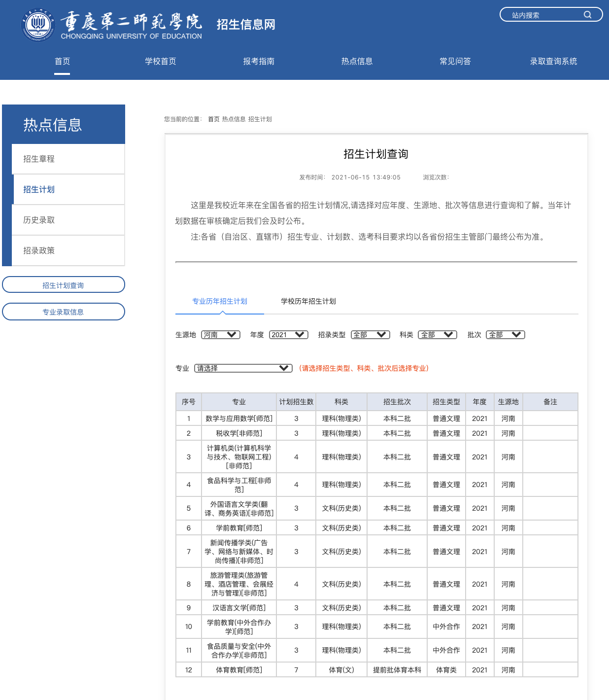Open 招录政策 in the sidebar
This screenshot has height=700, width=609.
(x=39, y=250)
